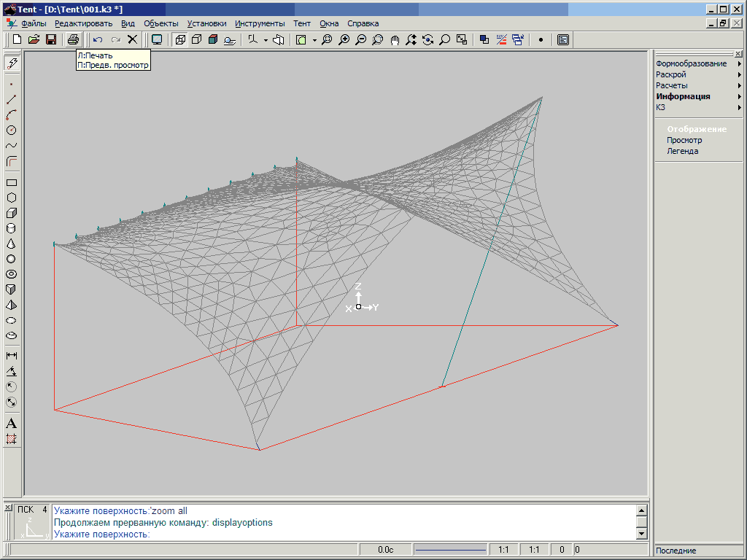
Task: Click the properties list icon at toolbar end
Action: pos(563,39)
